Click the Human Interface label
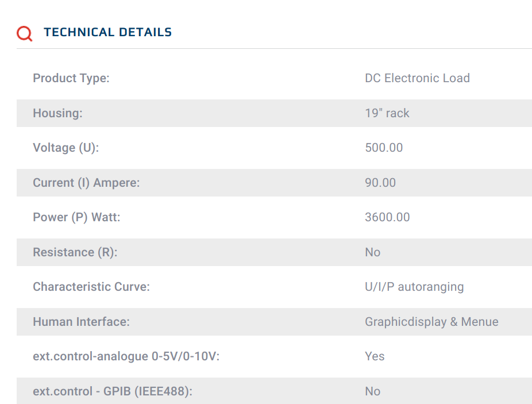Image resolution: width=532 pixels, height=404 pixels. [x=82, y=322]
